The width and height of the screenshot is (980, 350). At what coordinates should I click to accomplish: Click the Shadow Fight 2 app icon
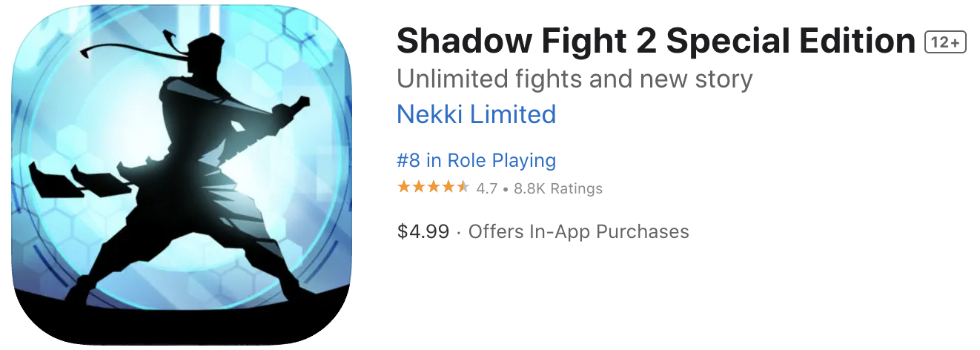pyautogui.click(x=180, y=176)
